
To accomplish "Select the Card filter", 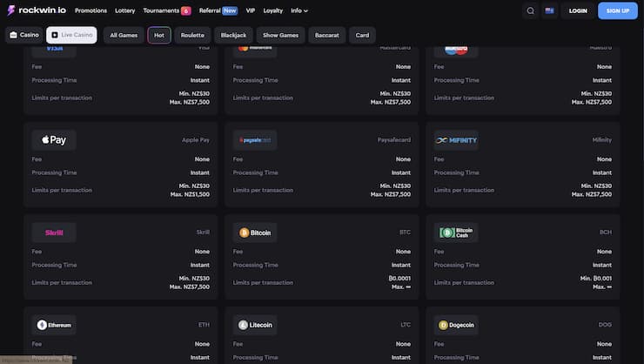I will (362, 36).
